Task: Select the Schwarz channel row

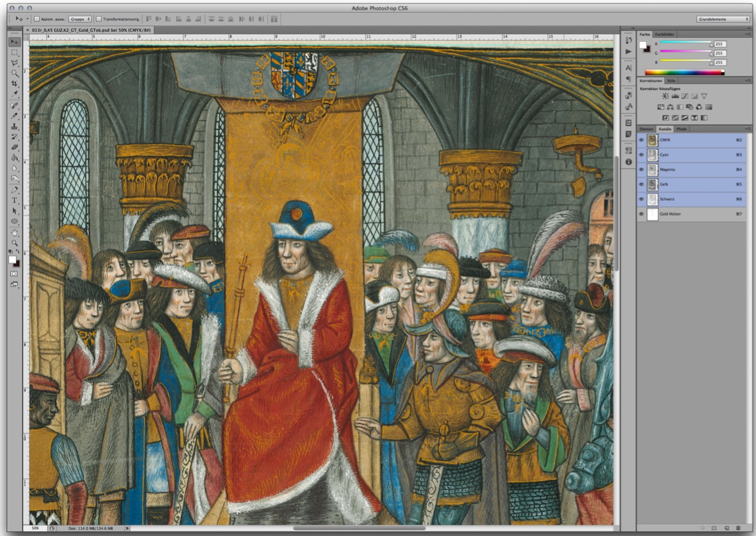Action: coord(692,199)
